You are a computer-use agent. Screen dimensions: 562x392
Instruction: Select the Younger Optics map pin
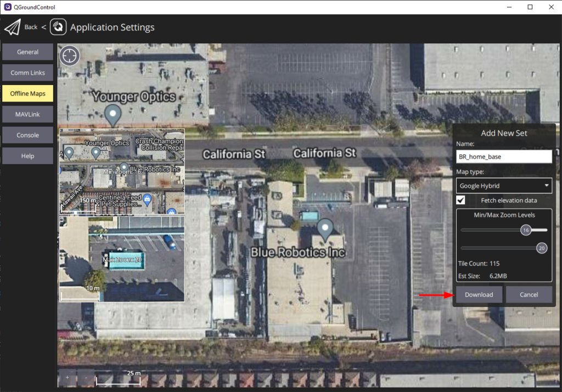click(112, 114)
